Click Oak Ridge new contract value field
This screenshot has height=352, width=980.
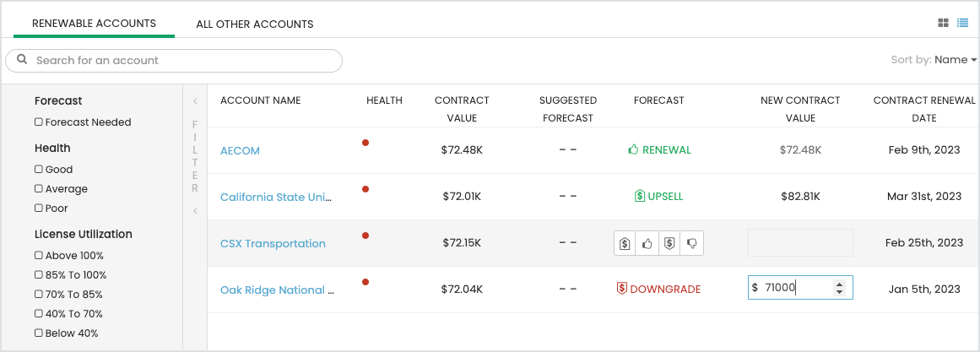[x=800, y=288]
